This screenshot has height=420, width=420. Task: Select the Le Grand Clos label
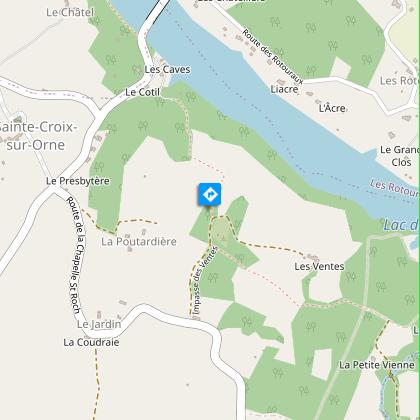pyautogui.click(x=400, y=156)
